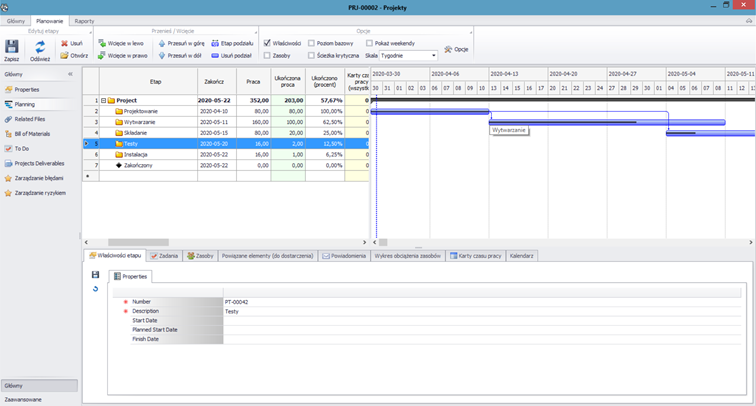Refresh the plan using Odśwież
756x406 pixels.
click(40, 50)
